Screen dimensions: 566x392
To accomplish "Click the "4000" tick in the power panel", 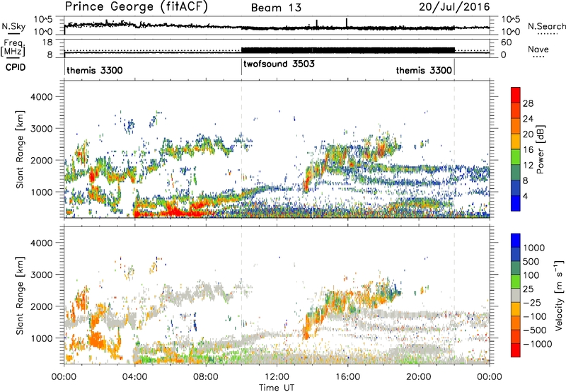I will (42, 97).
